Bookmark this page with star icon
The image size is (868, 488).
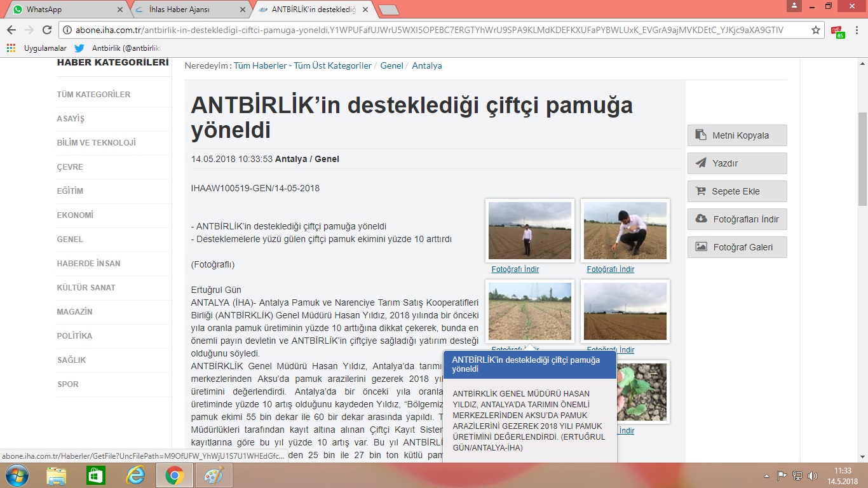816,30
